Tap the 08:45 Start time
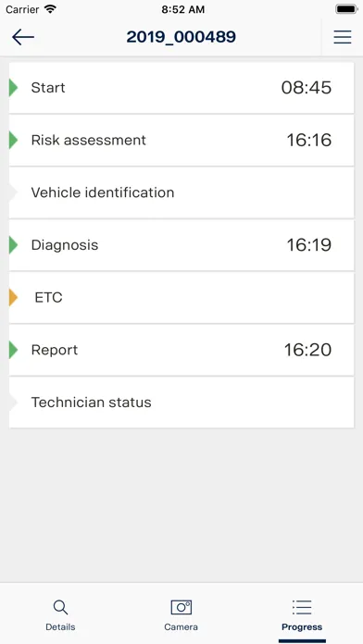Screen dimensions: 363x644 tap(307, 88)
